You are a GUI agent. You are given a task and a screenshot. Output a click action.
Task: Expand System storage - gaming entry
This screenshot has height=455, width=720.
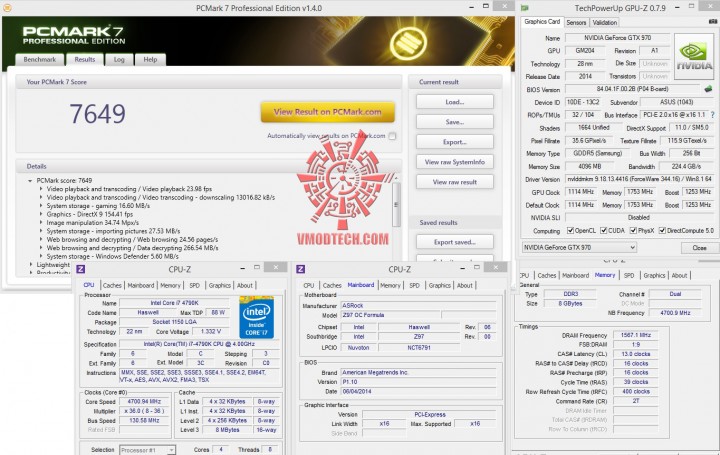point(41,206)
